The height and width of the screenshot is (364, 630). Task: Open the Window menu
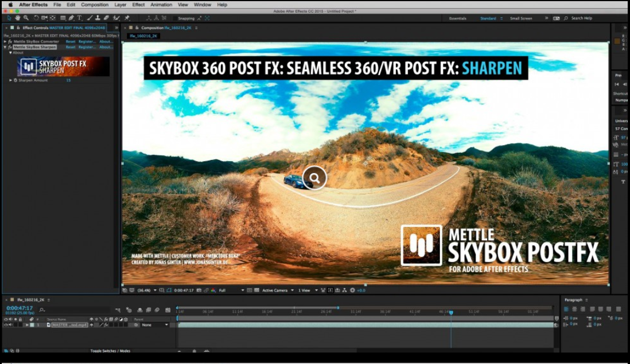tap(202, 5)
